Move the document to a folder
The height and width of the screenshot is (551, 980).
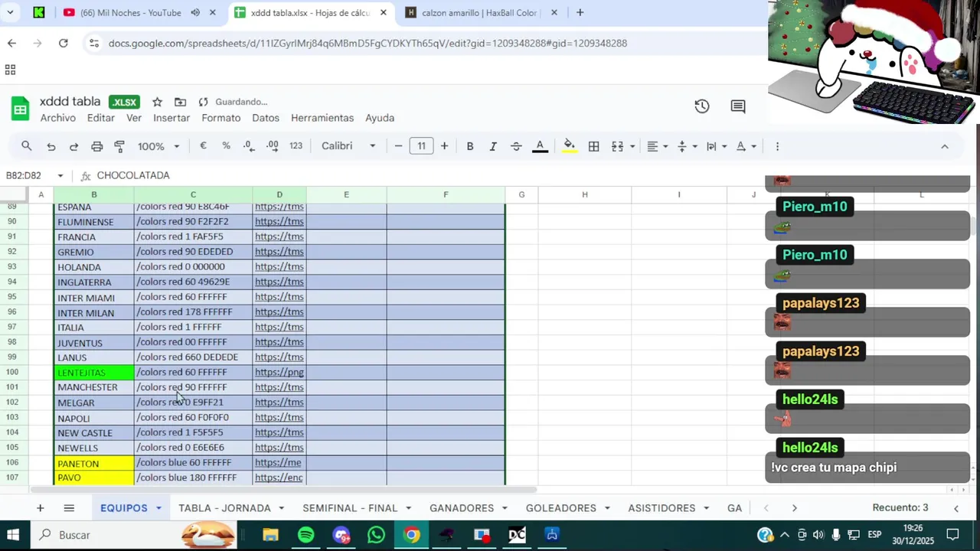pos(180,102)
